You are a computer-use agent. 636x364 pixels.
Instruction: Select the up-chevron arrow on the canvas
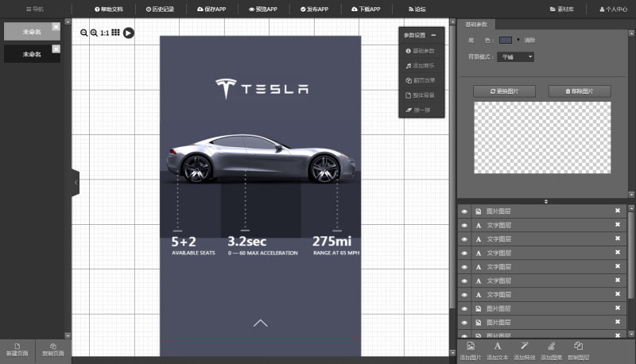pos(261,323)
